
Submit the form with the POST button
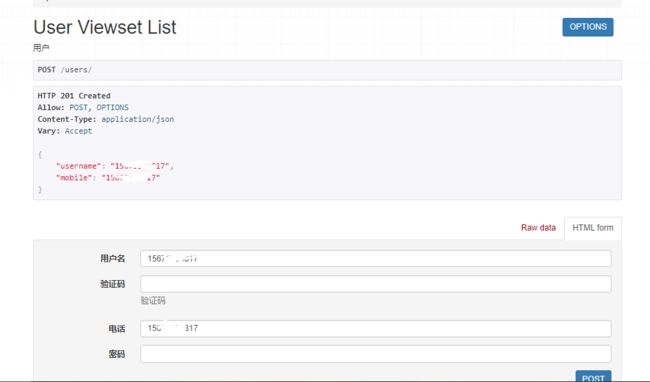tap(593, 377)
